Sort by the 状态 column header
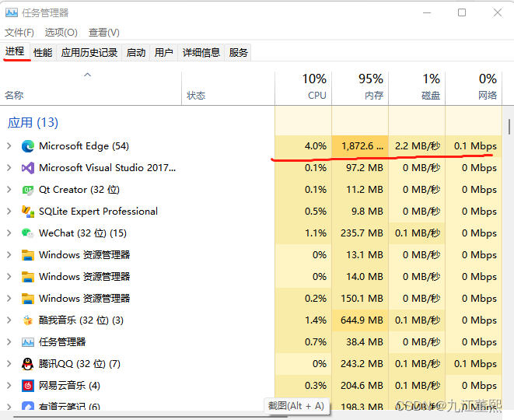The image size is (514, 420). pos(228,89)
